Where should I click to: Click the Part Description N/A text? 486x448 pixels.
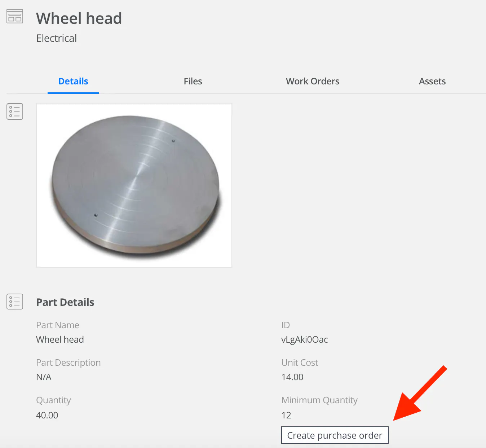tap(44, 377)
